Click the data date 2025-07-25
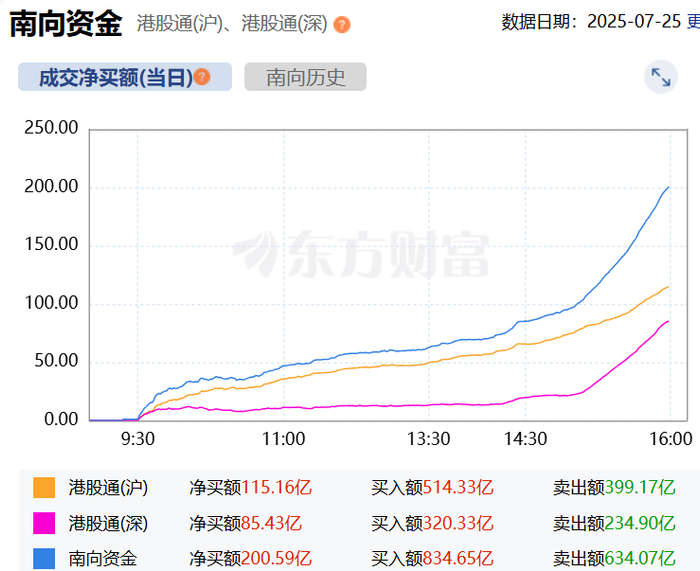The image size is (700, 571). point(634,21)
